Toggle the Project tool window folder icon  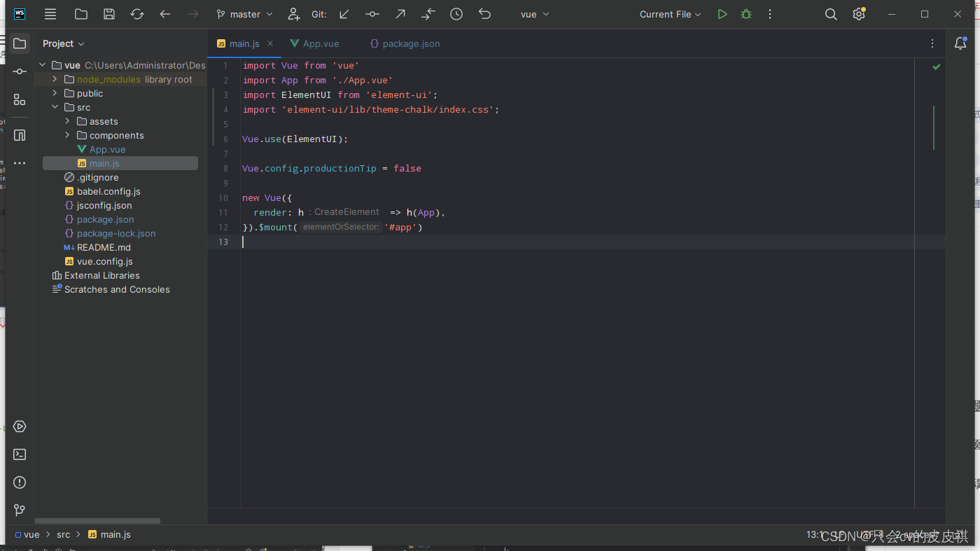pyautogui.click(x=20, y=43)
